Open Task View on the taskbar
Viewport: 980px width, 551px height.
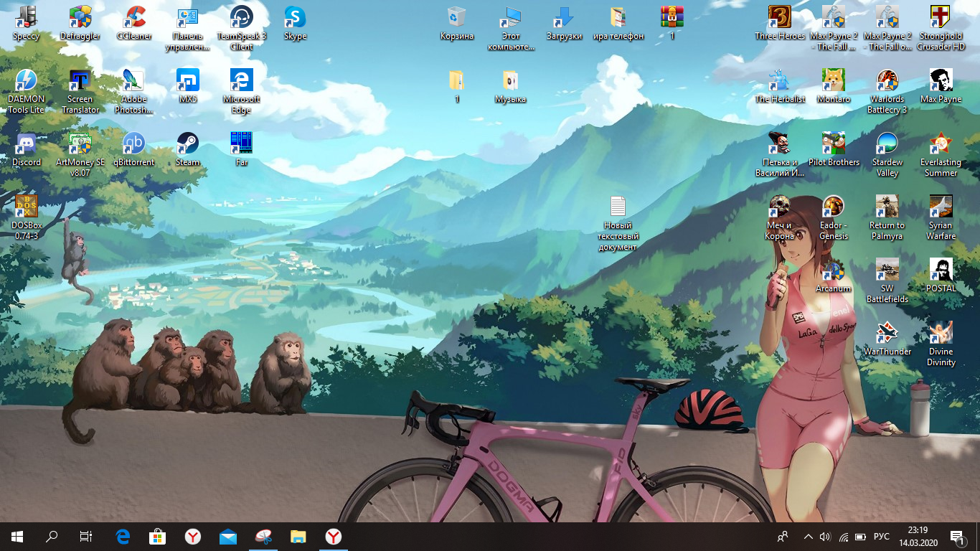coord(86,537)
